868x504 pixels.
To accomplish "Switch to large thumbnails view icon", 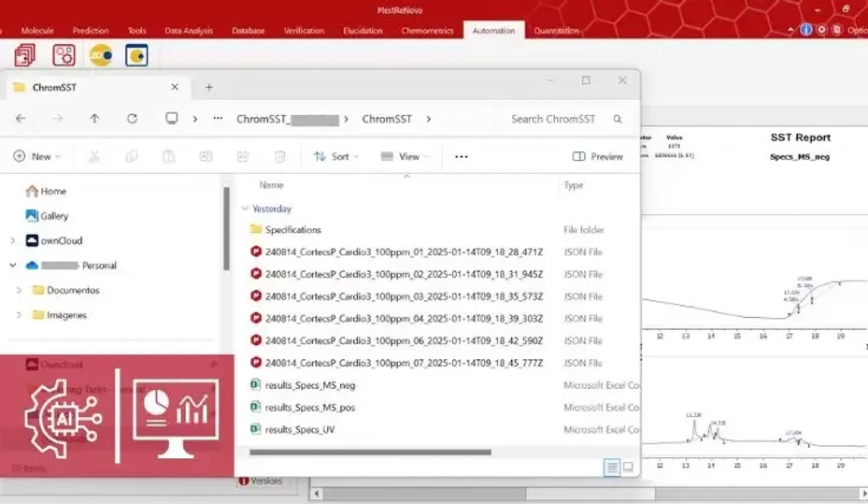I will (x=628, y=467).
